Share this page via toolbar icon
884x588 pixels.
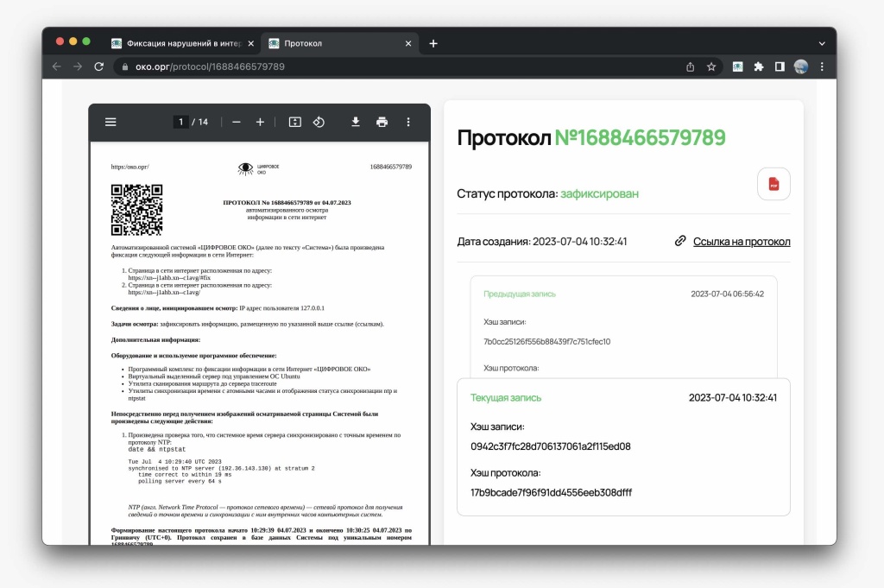click(690, 66)
